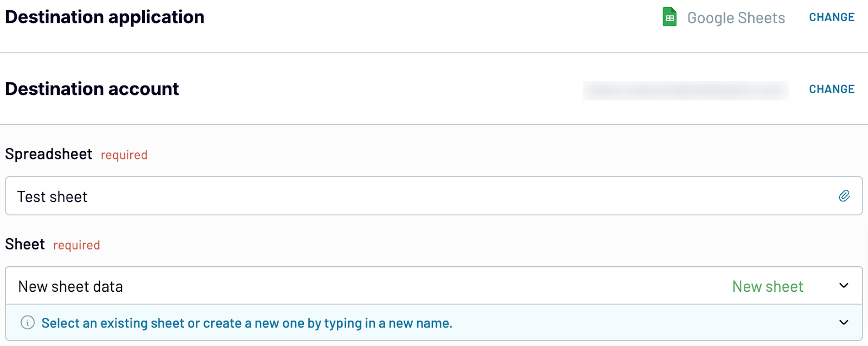Change the destination application

[x=832, y=17]
